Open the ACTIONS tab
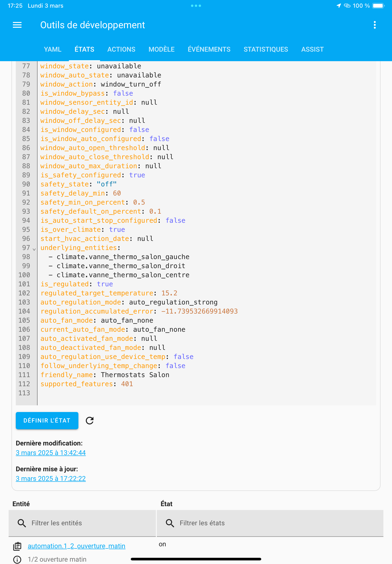 tap(121, 49)
